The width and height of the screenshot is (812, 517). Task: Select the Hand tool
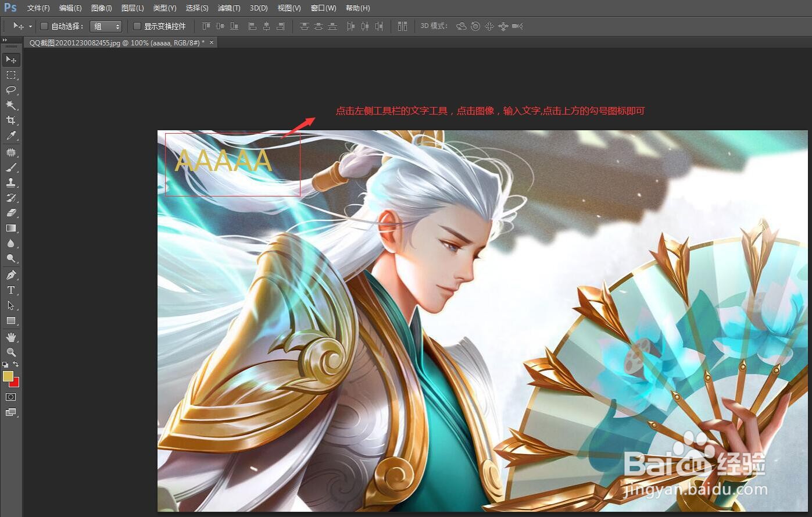pos(11,337)
